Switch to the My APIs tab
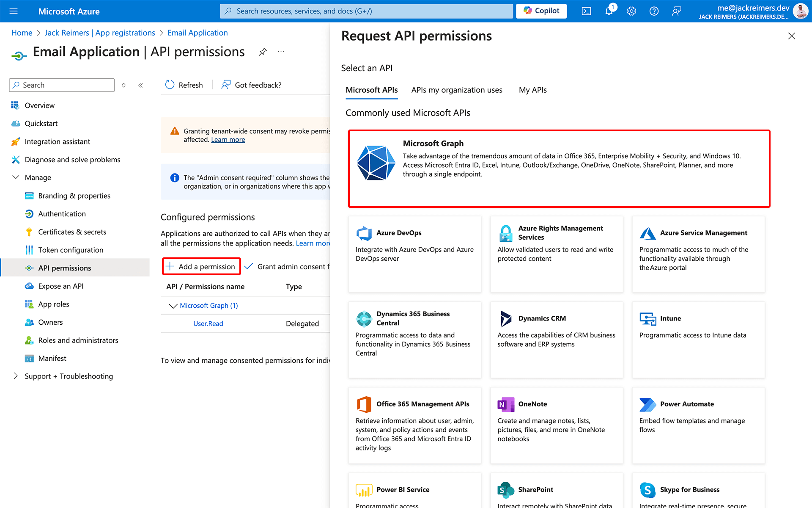 532,90
